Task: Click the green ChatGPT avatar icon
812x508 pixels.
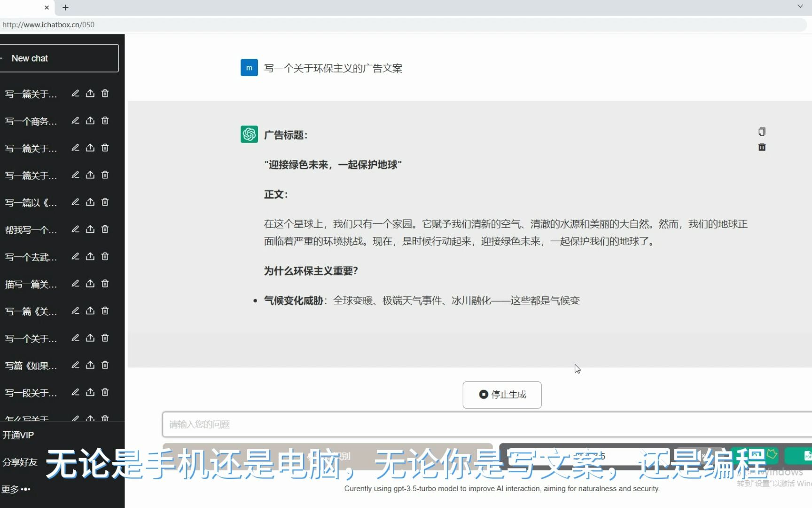Action: pos(249,135)
